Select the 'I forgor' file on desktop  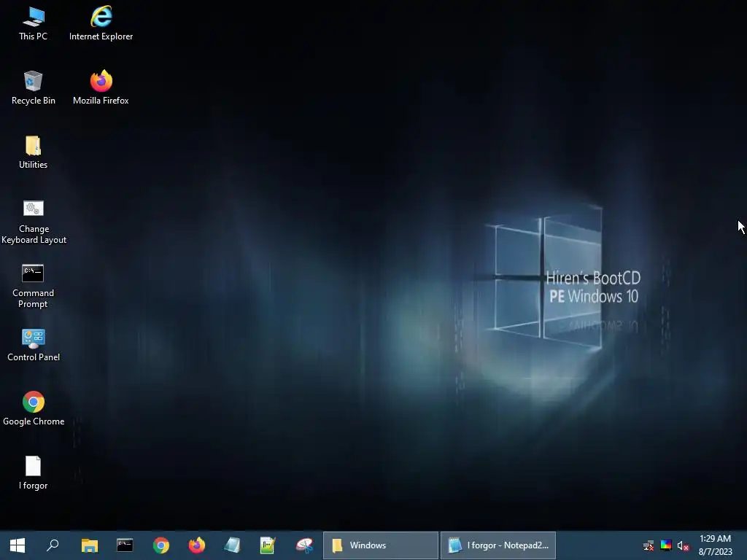tap(34, 473)
